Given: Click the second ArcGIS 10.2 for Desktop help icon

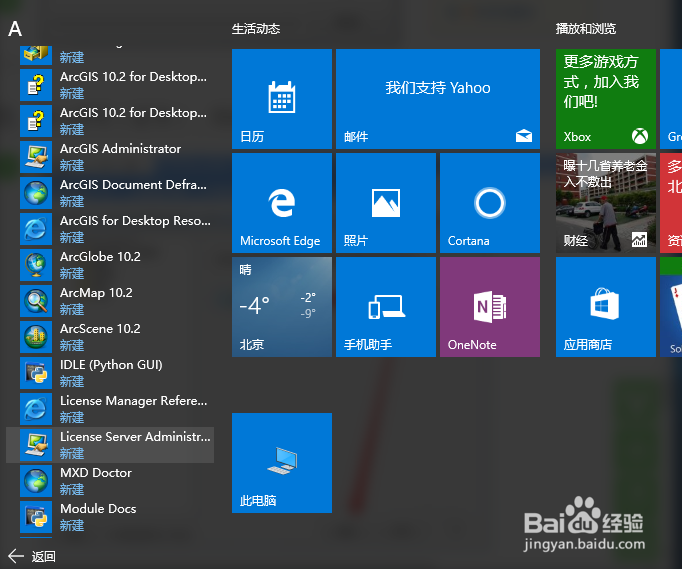Looking at the screenshot, I should click(x=36, y=121).
